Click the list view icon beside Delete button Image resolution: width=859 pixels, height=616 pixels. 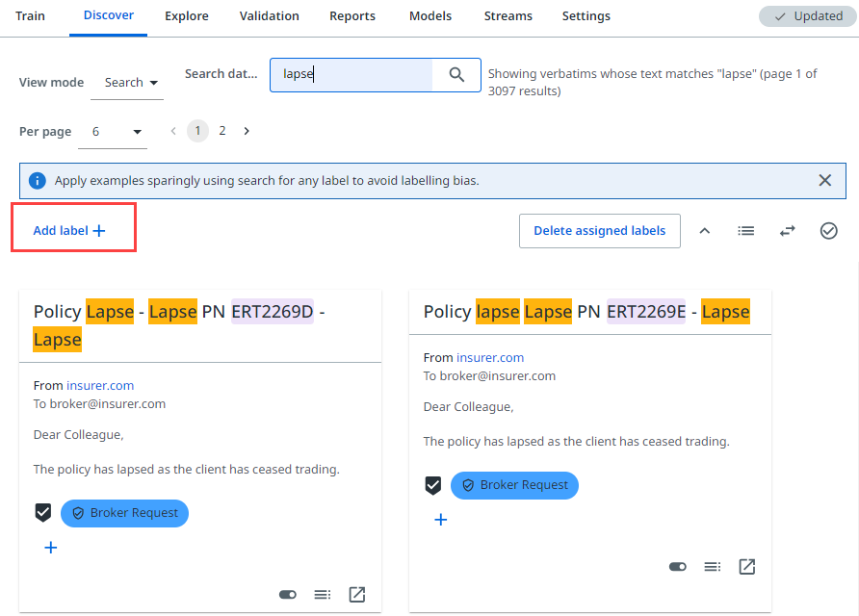[x=746, y=231]
